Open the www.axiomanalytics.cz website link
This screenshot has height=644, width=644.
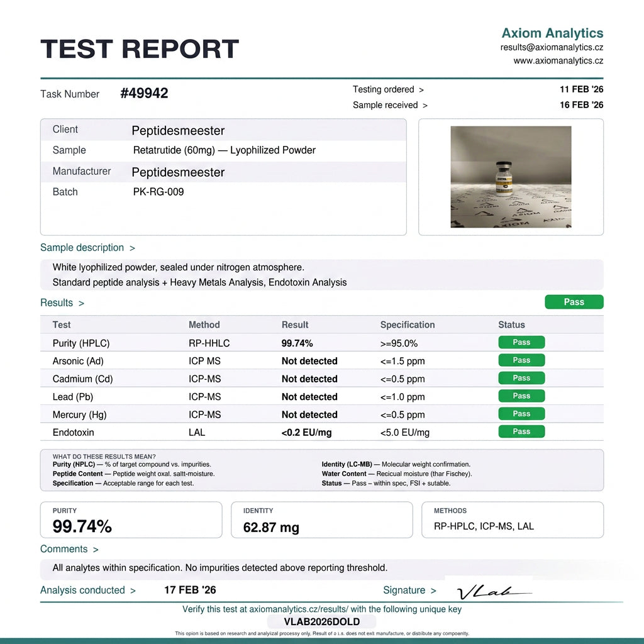[x=558, y=61]
